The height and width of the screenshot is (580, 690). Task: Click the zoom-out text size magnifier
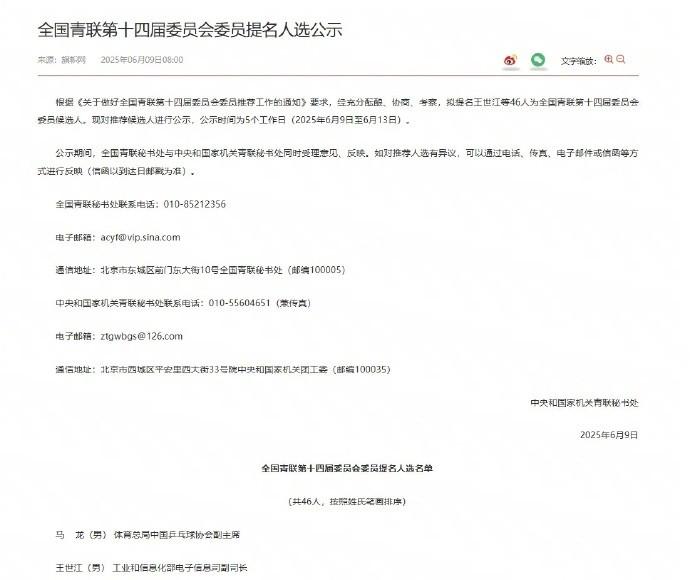tap(621, 59)
